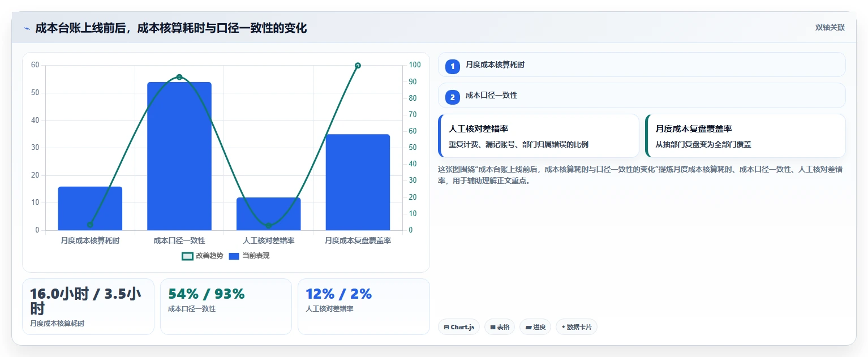Click the 月度成本复盘覆盖率 bar

(358, 182)
